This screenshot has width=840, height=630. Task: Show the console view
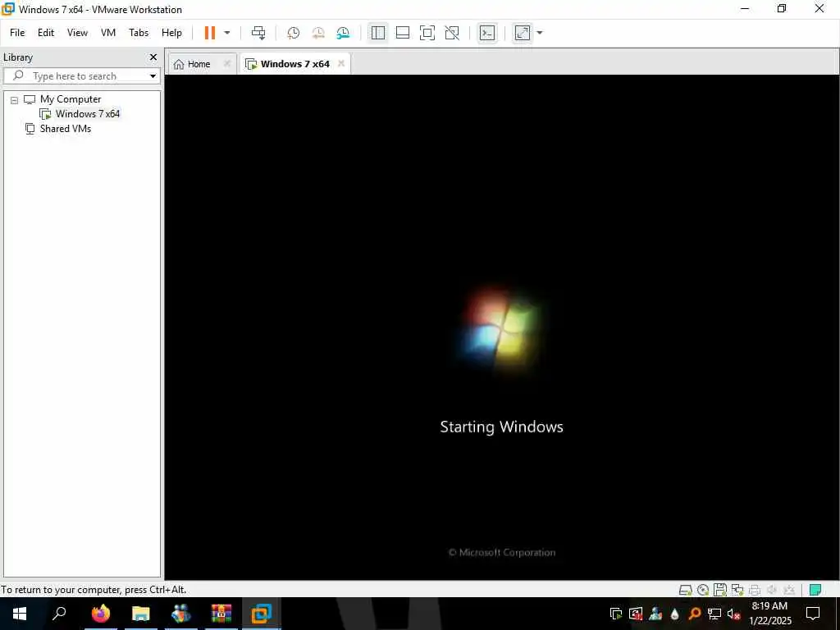point(487,33)
